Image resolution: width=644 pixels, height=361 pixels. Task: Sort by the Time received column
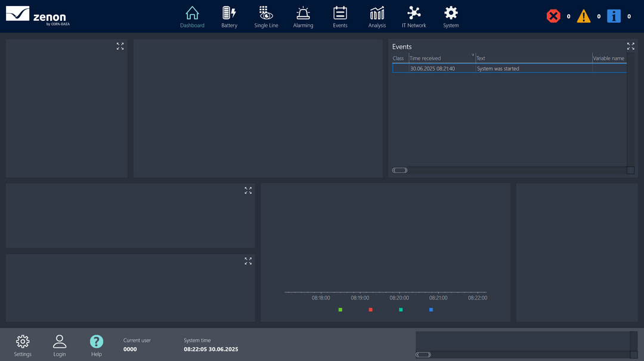click(442, 58)
